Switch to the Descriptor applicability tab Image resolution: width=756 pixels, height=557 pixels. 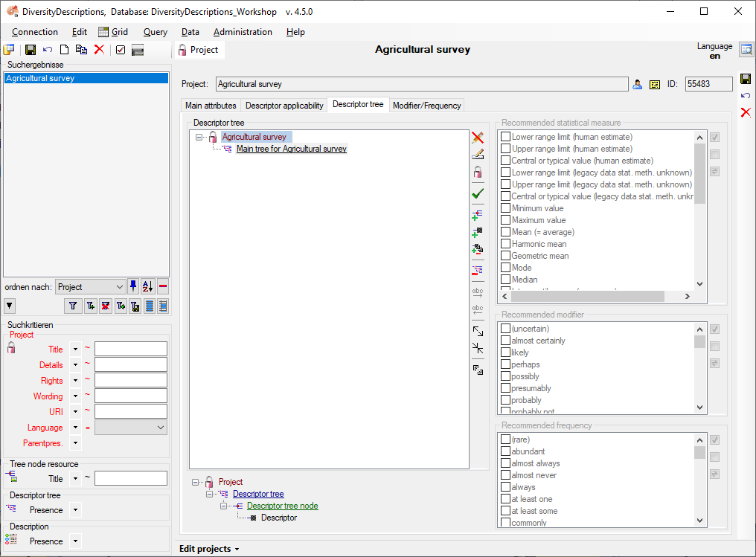(284, 106)
